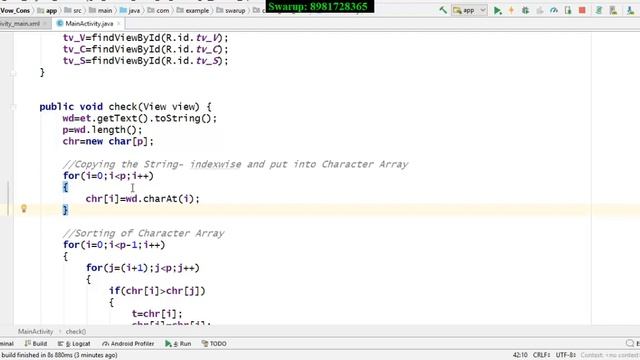Viewport: 640px width, 360px height.
Task: Open the Build tool window
Action: pyautogui.click(x=36, y=344)
